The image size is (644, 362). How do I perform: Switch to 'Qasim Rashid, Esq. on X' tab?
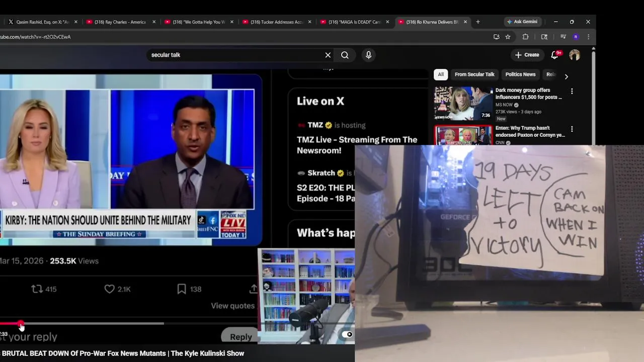42,22
